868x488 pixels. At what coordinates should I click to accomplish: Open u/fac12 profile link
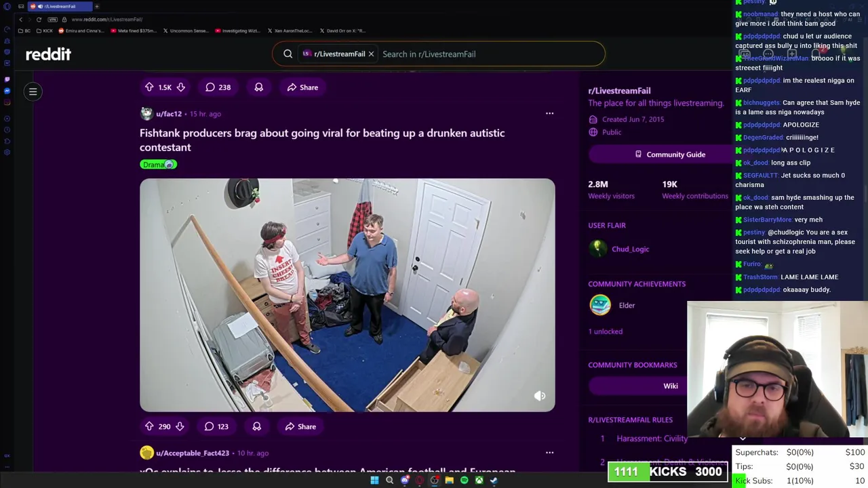[169, 114]
